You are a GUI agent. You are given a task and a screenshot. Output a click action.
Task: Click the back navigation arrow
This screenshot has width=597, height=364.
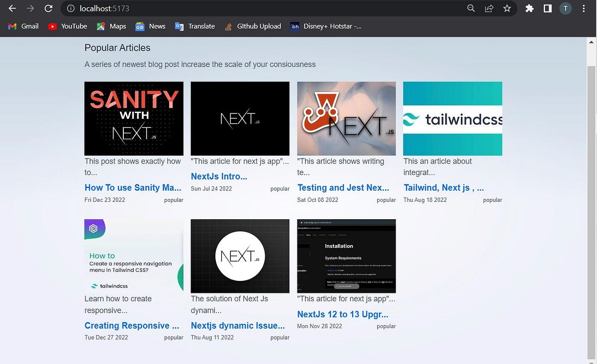pyautogui.click(x=12, y=8)
